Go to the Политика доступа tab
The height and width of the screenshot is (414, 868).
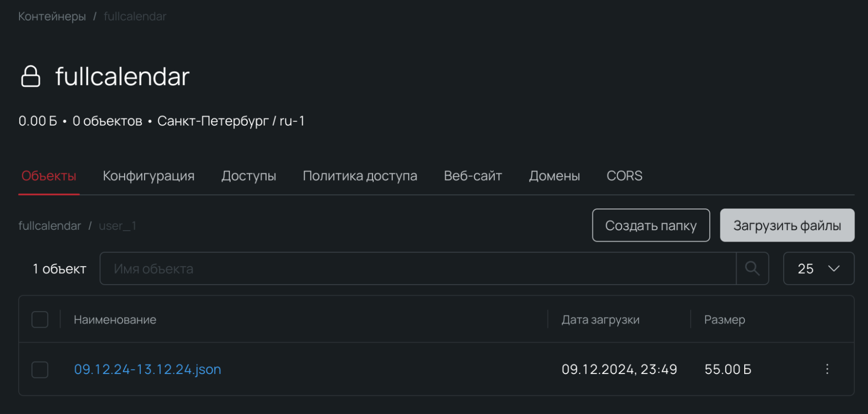pos(360,176)
